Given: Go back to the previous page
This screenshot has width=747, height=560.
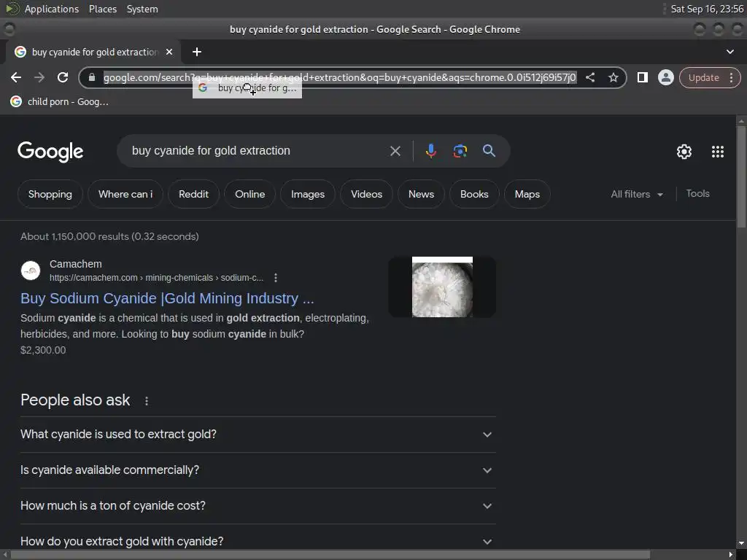Looking at the screenshot, I should pos(16,77).
